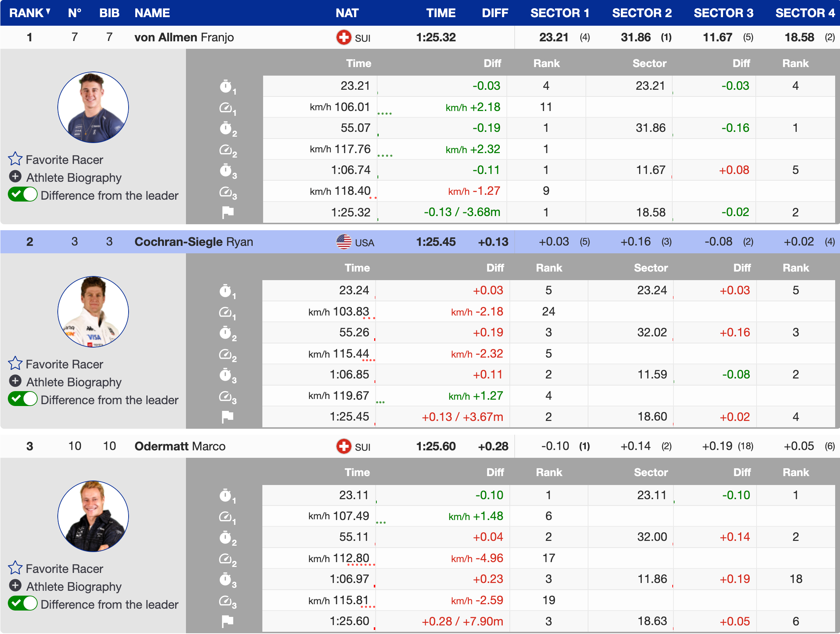Open von Allmen's profile photo

(93, 107)
